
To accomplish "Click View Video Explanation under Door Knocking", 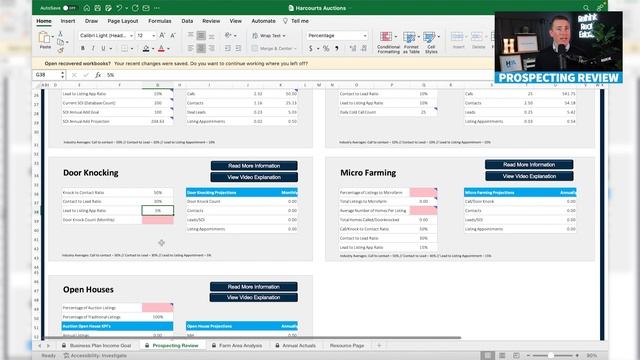I will click(254, 177).
